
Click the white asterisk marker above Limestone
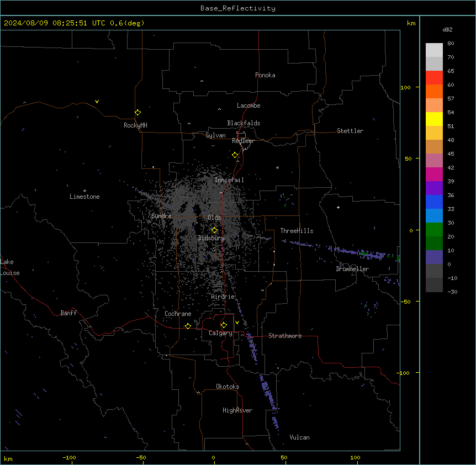pyautogui.click(x=84, y=191)
